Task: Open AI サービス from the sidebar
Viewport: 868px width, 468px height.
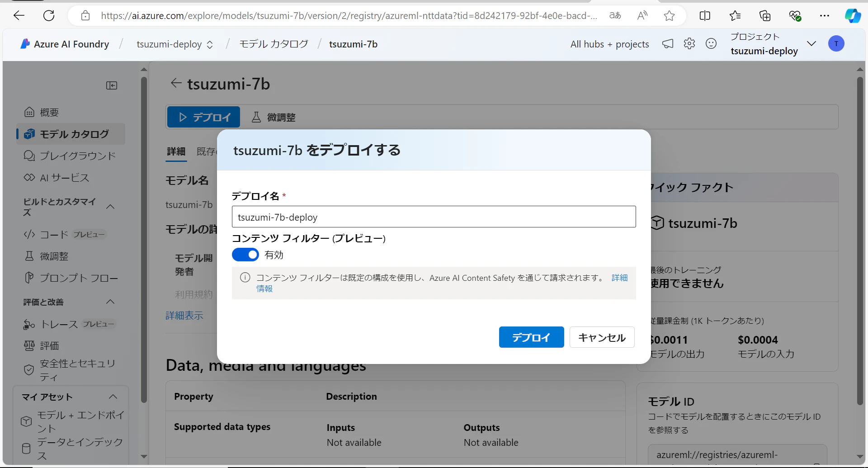Action: click(x=63, y=178)
